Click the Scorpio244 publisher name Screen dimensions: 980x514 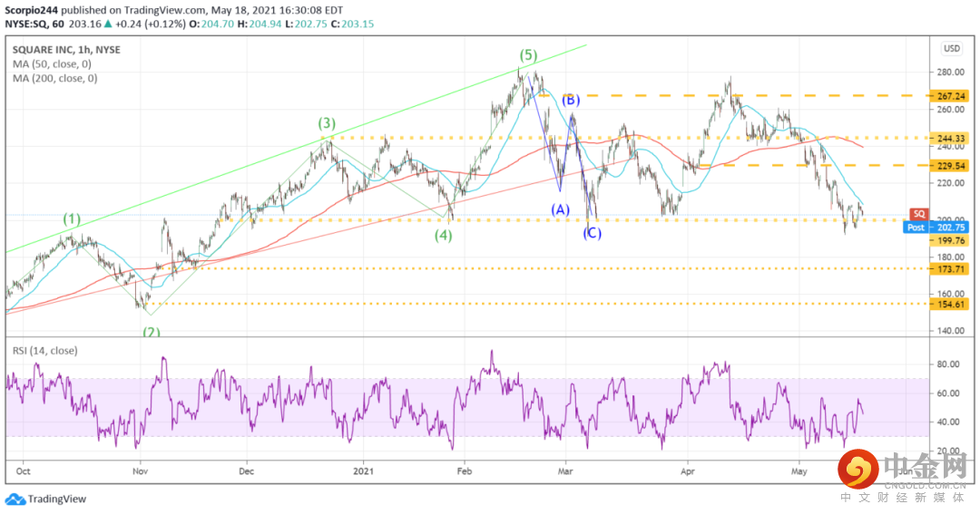tap(31, 10)
